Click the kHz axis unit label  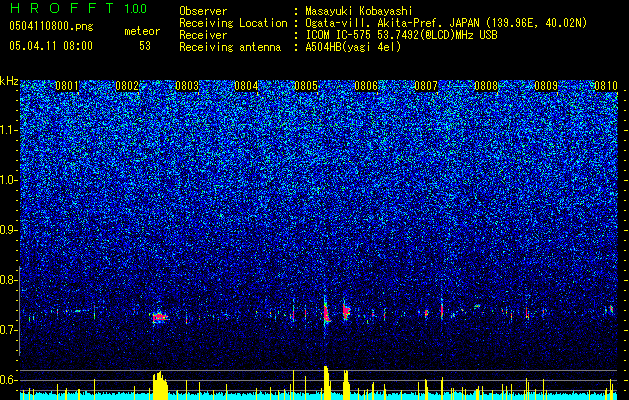point(9,81)
